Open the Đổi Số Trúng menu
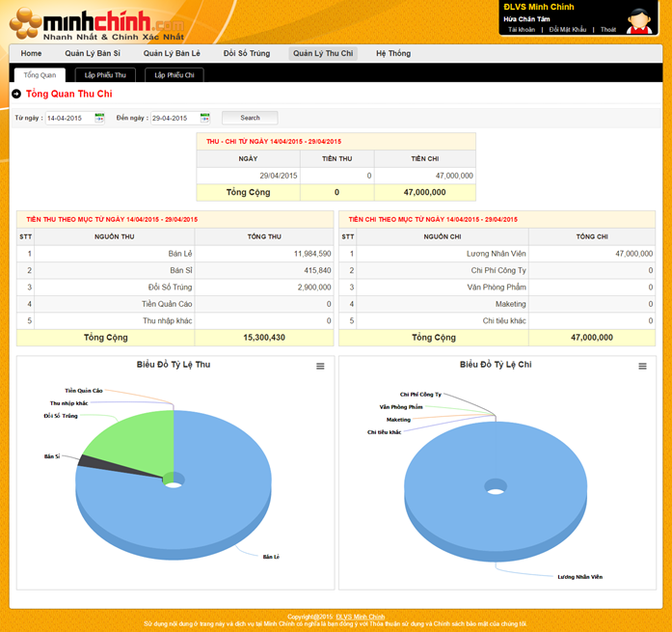 pos(247,54)
